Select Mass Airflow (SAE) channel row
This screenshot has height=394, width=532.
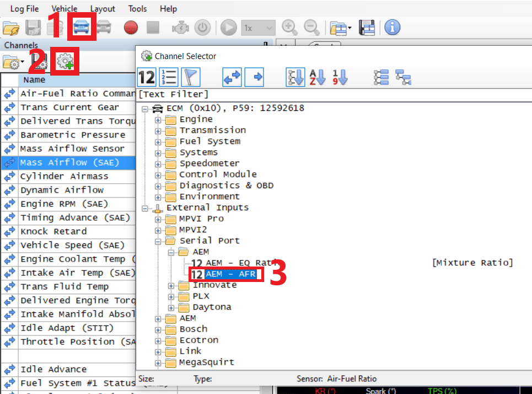pos(68,163)
